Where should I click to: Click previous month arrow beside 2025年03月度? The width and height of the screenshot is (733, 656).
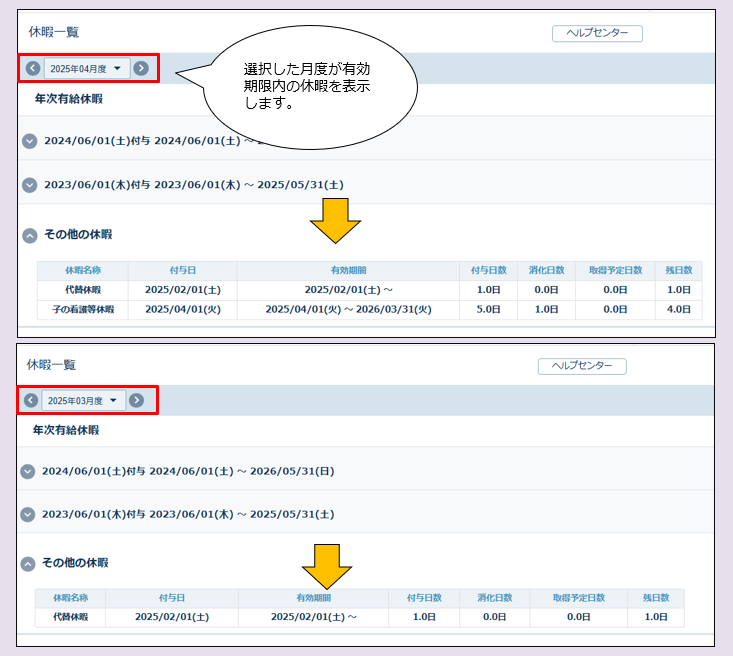point(31,400)
